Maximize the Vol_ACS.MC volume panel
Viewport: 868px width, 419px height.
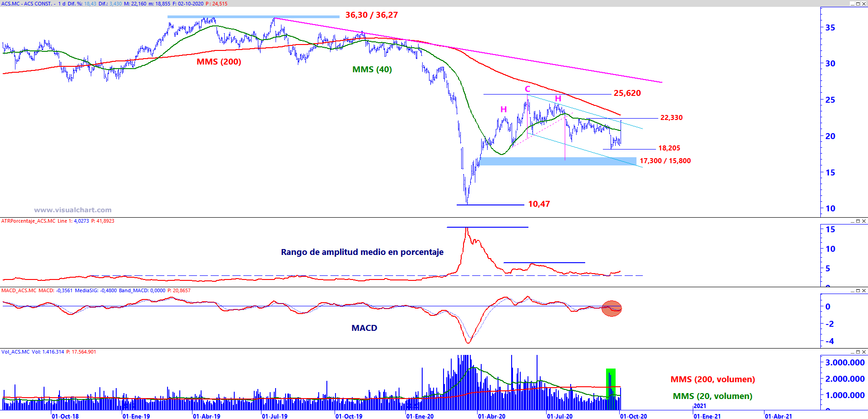(858, 352)
